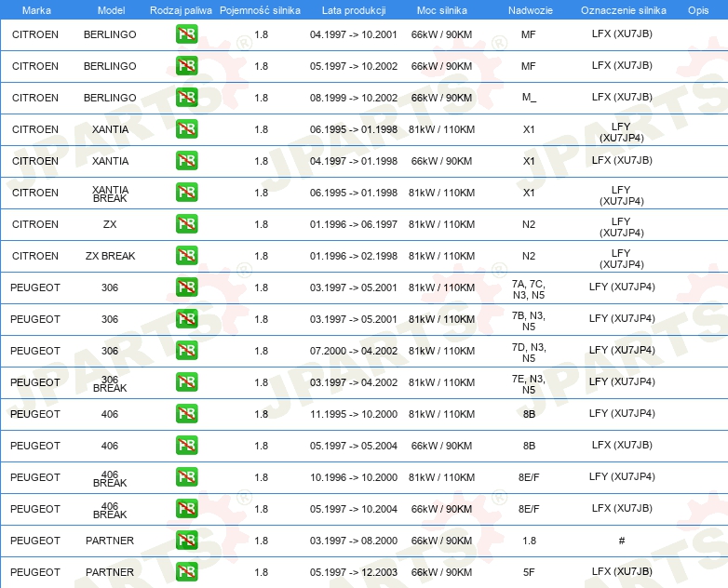Screen dimensions: 728x588
Task: Click LFX (XU7JB) in the 5F Partner row
Action: [622, 571]
